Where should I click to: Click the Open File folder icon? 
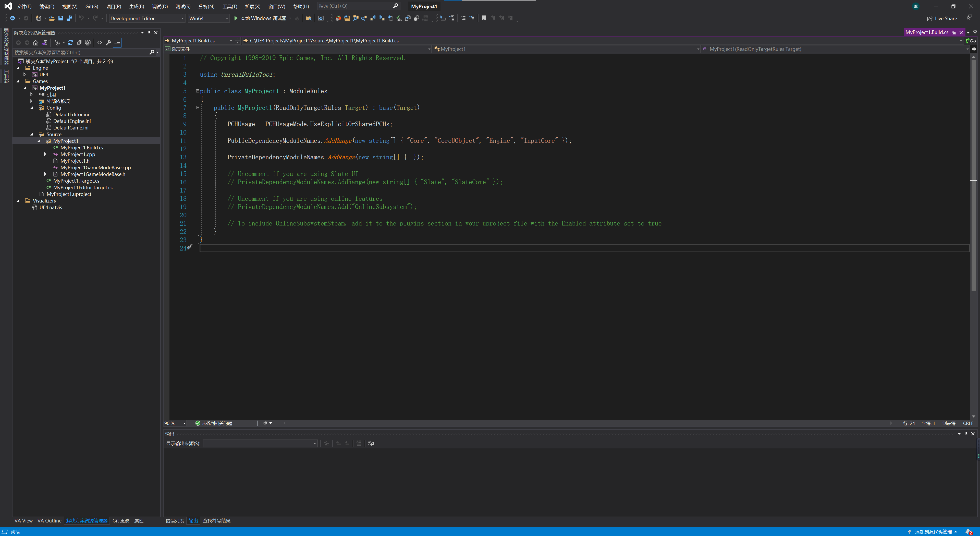[x=52, y=18]
